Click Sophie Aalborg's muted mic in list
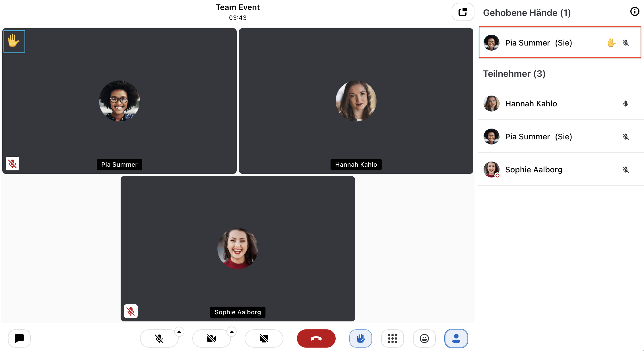Viewport: 644px width, 351px height. click(626, 170)
